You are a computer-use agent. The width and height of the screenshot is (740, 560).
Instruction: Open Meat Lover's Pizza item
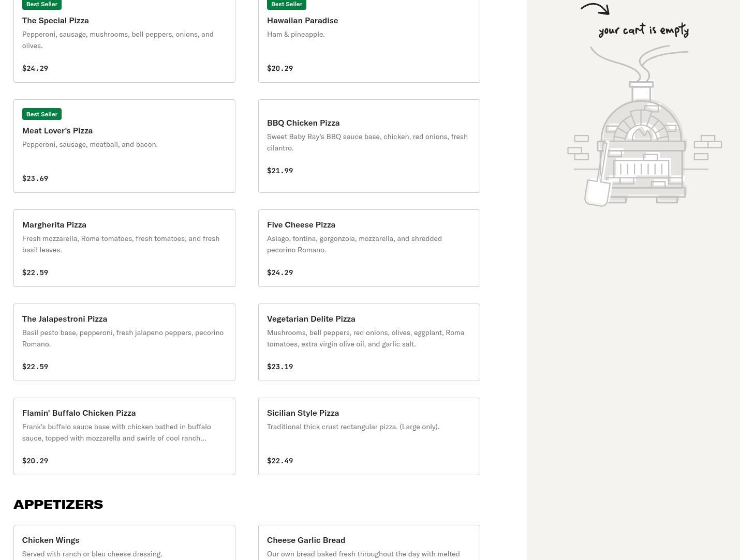[x=124, y=146]
